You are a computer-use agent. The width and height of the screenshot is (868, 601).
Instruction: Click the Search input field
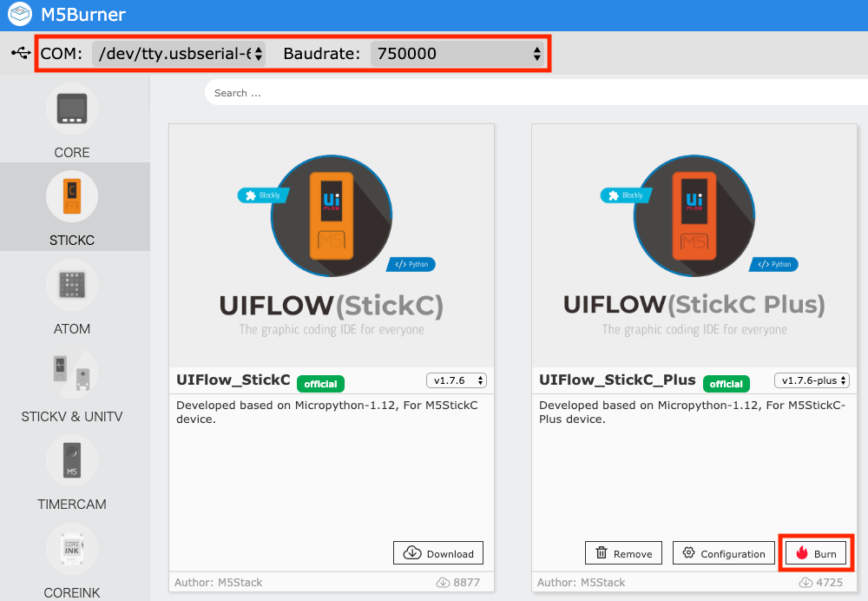[536, 93]
